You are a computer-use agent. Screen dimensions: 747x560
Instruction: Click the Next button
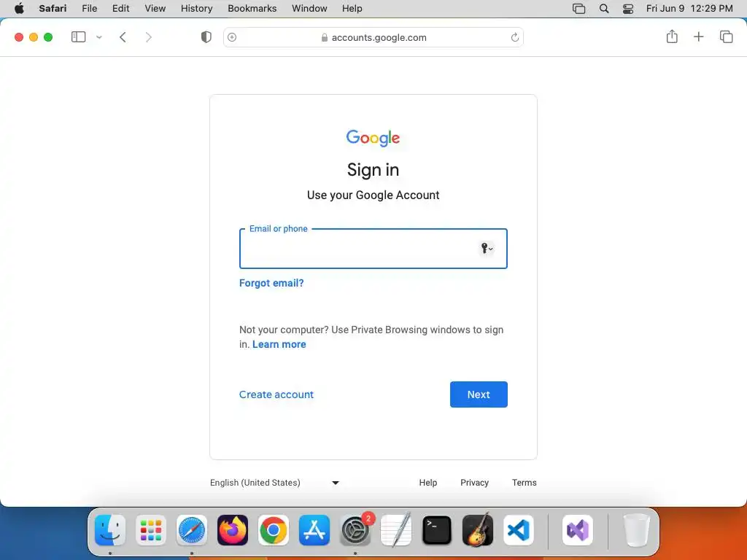(x=479, y=394)
